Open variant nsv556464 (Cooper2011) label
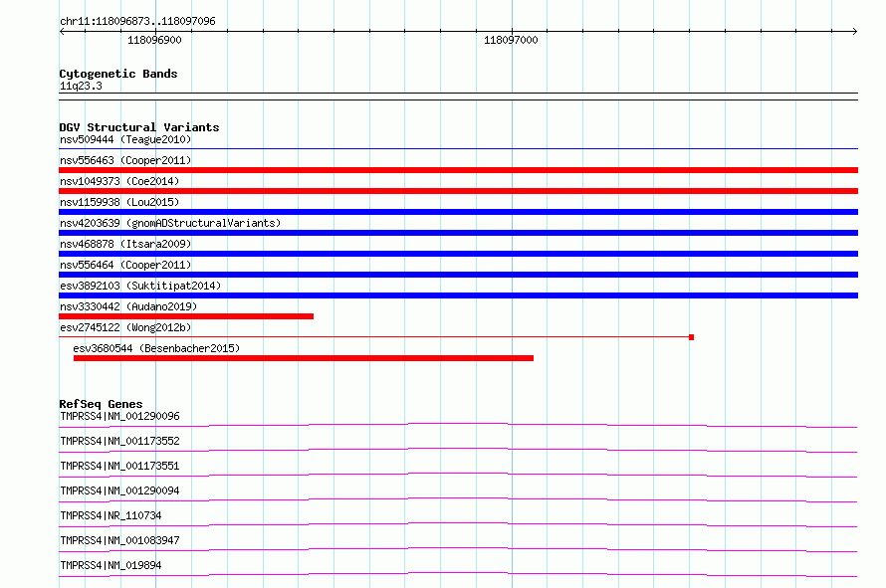This screenshot has width=886, height=588. coord(125,265)
